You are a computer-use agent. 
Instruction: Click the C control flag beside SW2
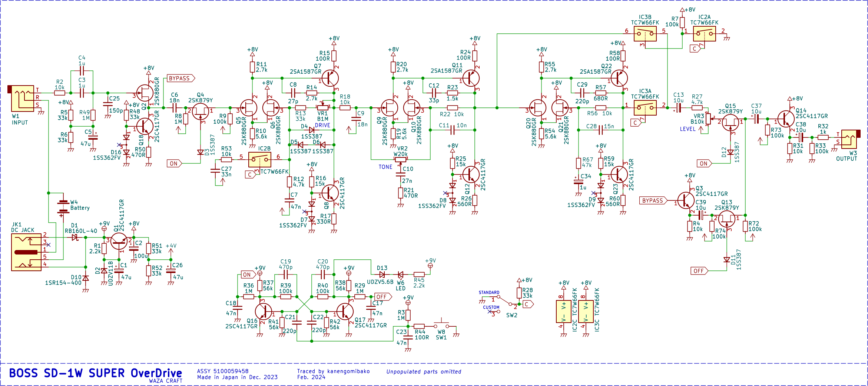point(528,304)
